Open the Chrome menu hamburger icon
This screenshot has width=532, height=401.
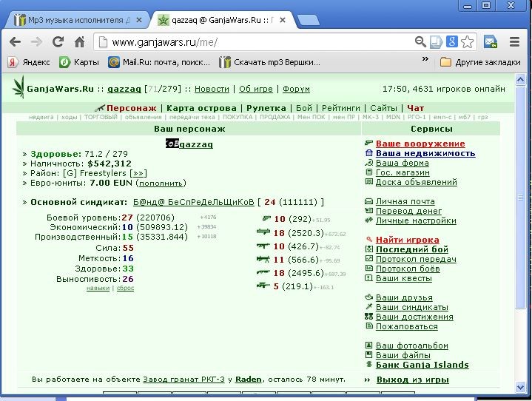pyautogui.click(x=514, y=41)
